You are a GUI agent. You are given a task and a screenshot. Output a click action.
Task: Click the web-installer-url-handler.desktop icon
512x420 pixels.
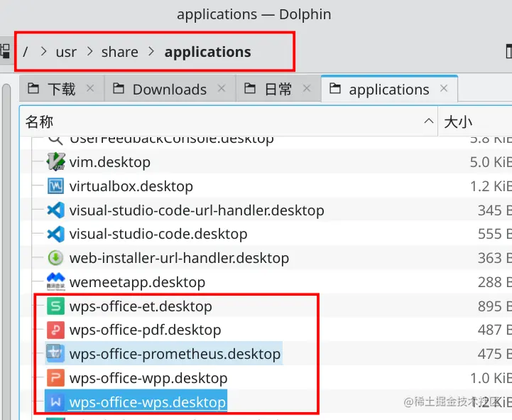pyautogui.click(x=56, y=258)
